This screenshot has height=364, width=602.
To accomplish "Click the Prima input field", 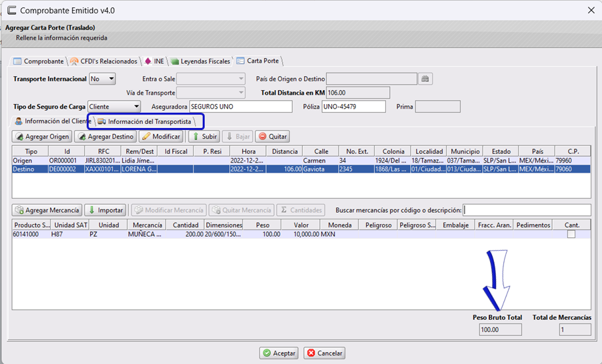I will point(438,107).
